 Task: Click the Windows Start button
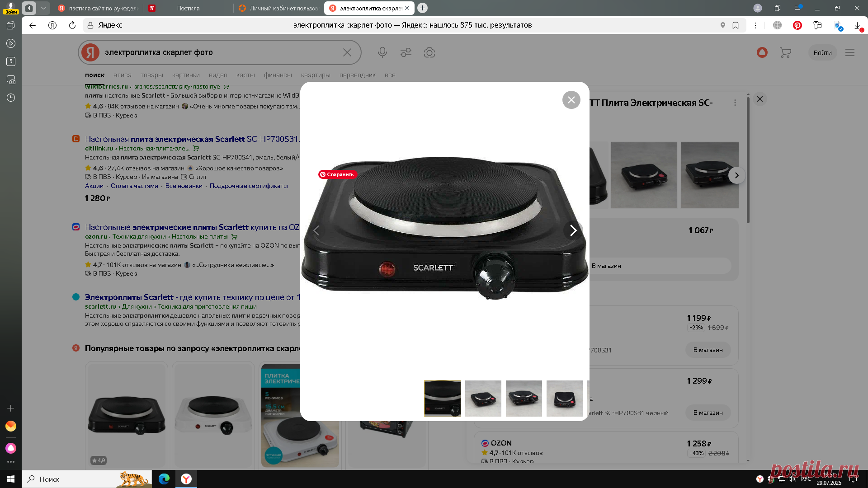coord(11,479)
